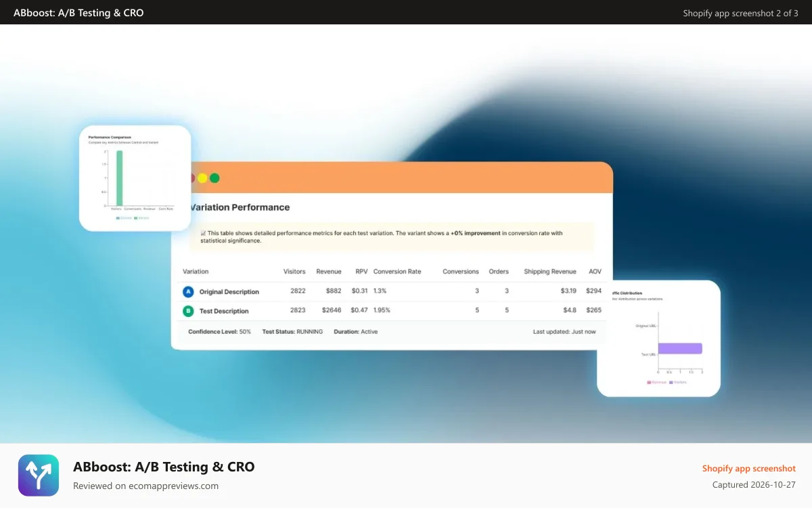Click shipping revenue $4.8
The width and height of the screenshot is (812, 508).
coord(570,310)
